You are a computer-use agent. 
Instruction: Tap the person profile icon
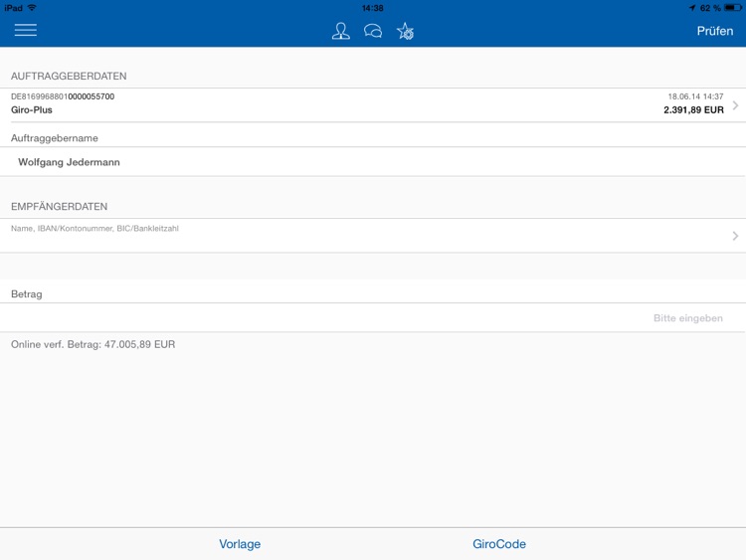coord(341,31)
